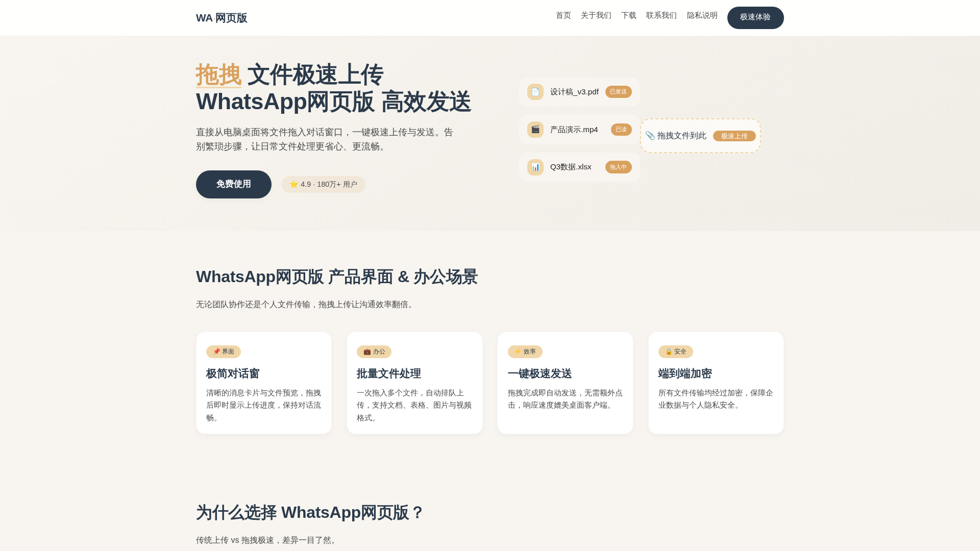This screenshot has height=551, width=980.
Task: Click the 💼 办公 tag
Action: pos(374,352)
